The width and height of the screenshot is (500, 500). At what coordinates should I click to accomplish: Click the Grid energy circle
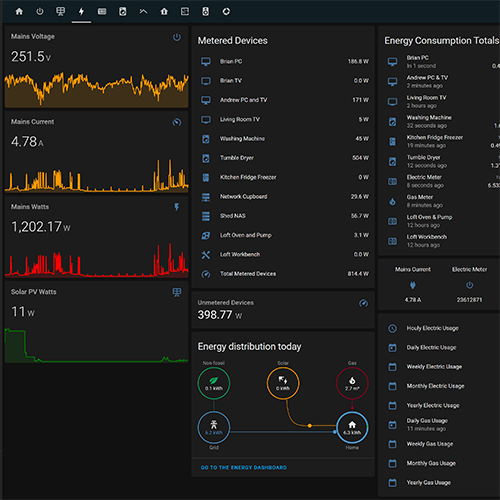(x=214, y=427)
